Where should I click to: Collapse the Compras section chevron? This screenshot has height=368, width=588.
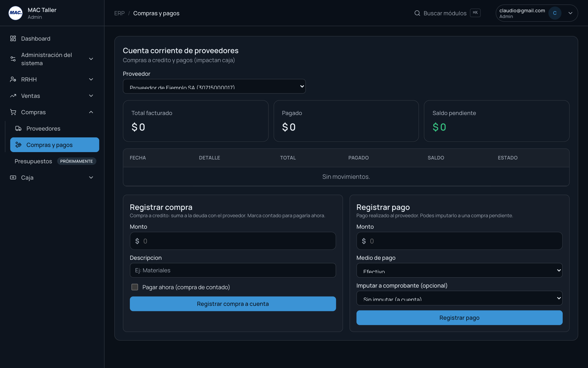pos(91,112)
